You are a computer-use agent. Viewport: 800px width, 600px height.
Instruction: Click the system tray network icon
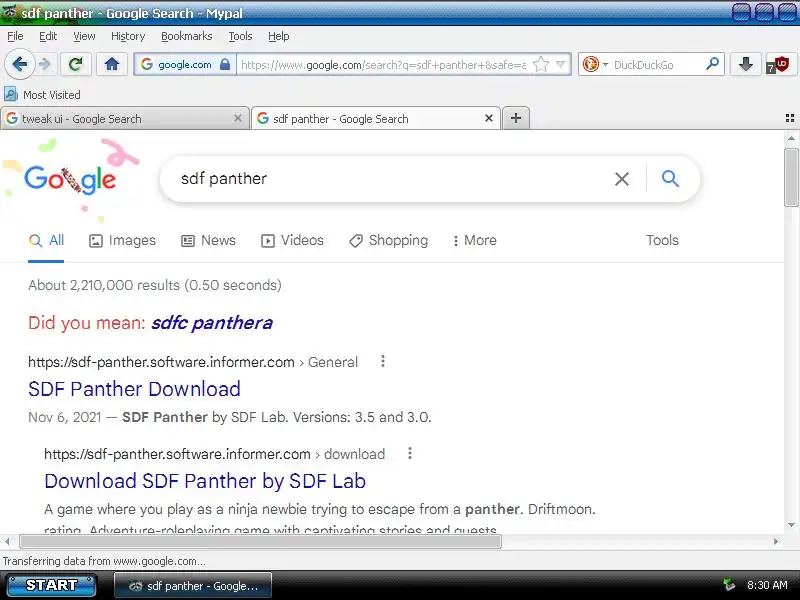(729, 585)
